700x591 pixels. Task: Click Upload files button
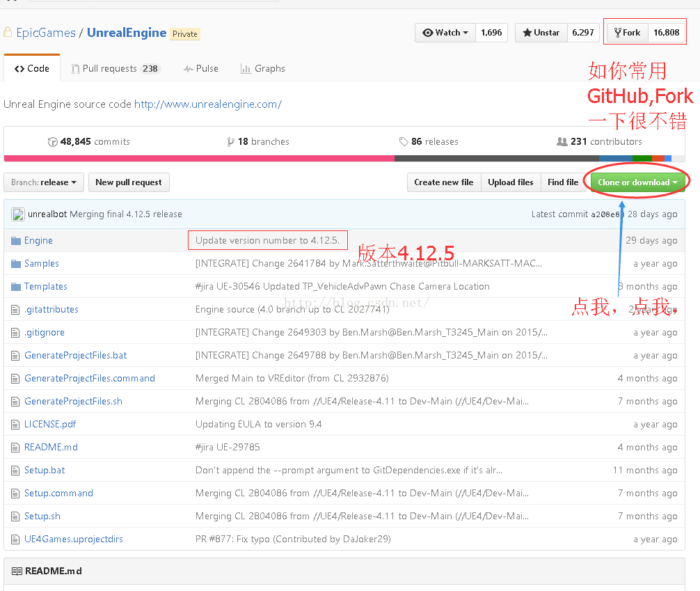511,182
